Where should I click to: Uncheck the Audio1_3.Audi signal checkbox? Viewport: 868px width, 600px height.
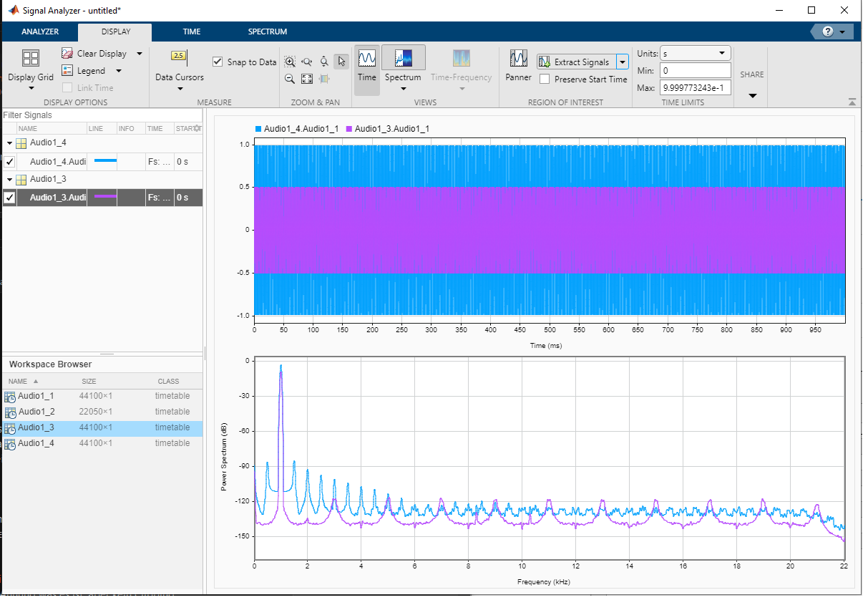(9, 198)
